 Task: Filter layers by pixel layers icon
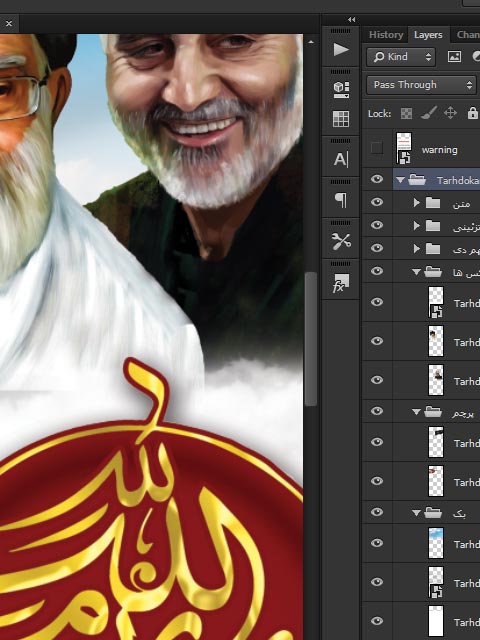coord(454,57)
